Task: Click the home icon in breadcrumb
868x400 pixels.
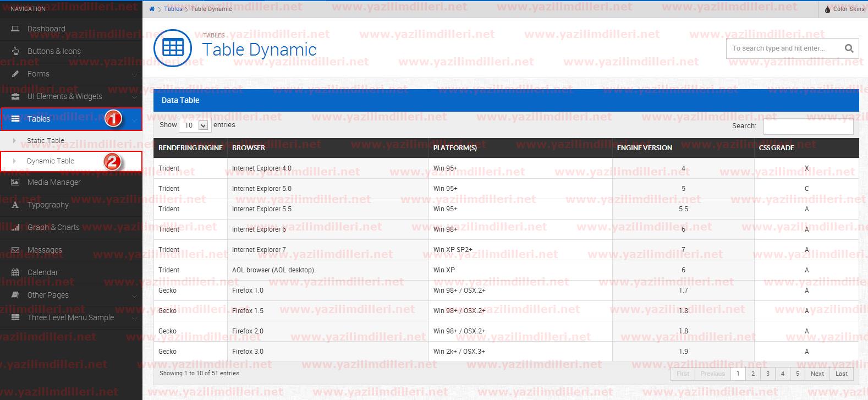Action: pos(152,9)
